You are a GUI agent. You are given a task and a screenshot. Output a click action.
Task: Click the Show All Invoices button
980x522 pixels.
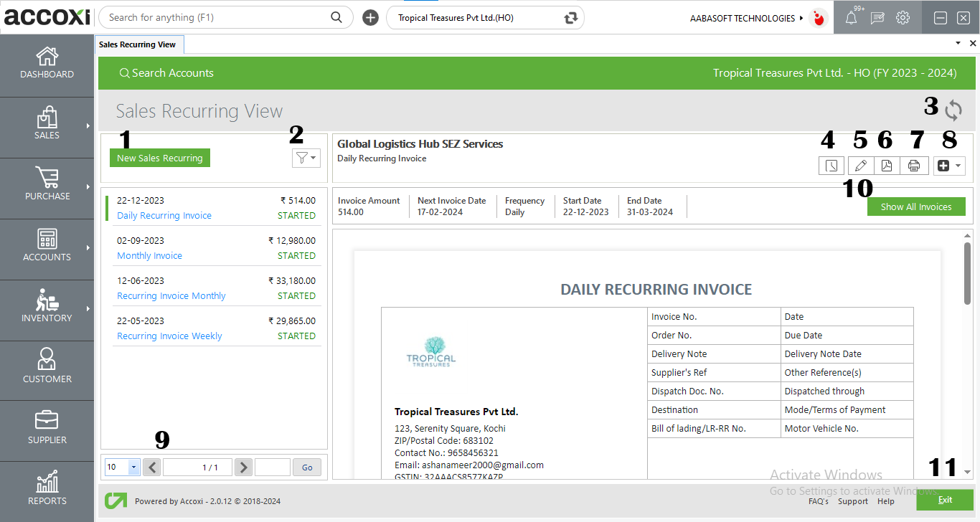915,207
